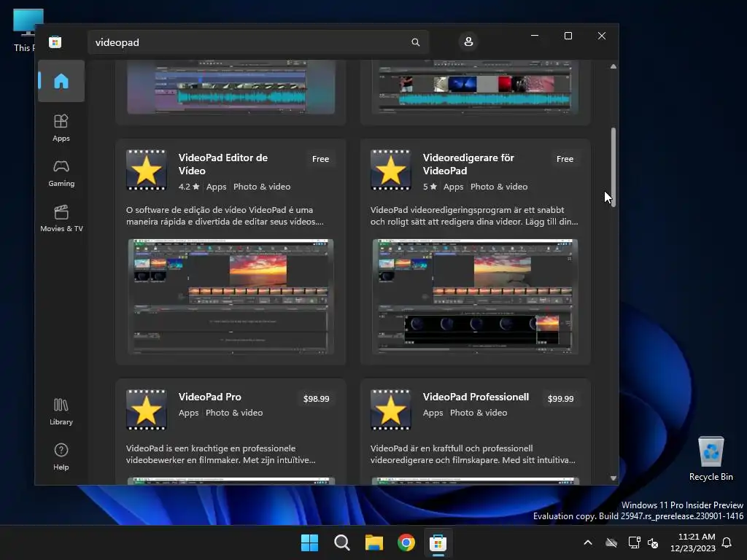Open the Movies & TV section
The height and width of the screenshot is (560, 747).
click(61, 218)
